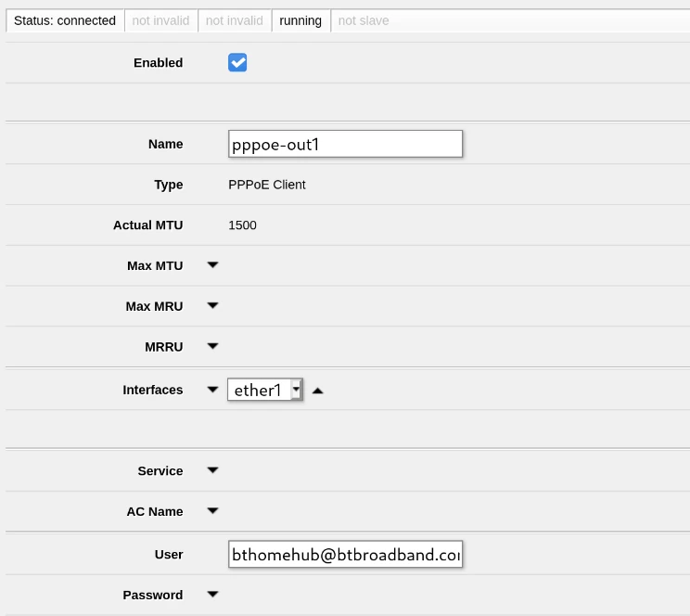Click the 'Password' field label
Viewport: 690px width, 616px height.
[153, 595]
